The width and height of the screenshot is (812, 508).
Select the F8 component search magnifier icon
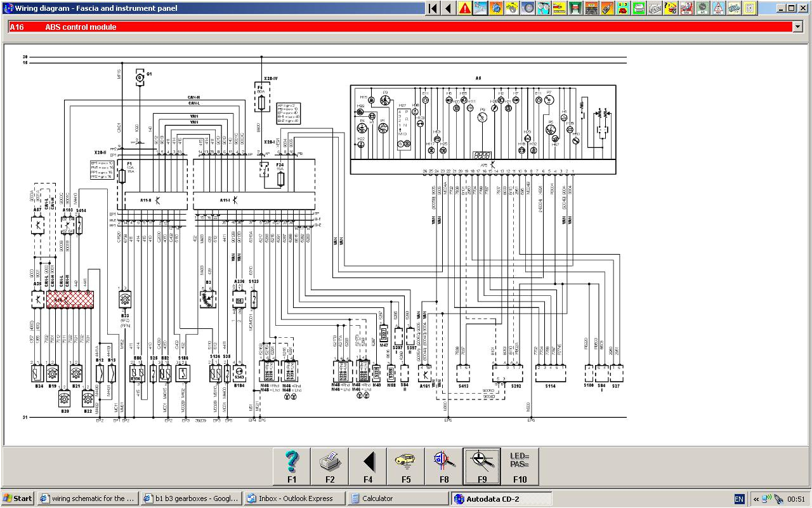[x=444, y=465]
